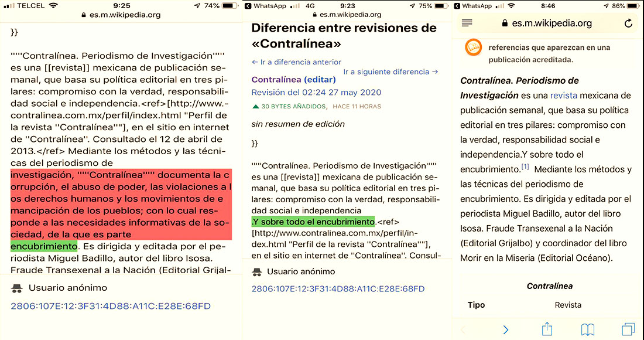This screenshot has width=644, height=340.
Task: Click the 'revista' article link
Action: point(563,96)
